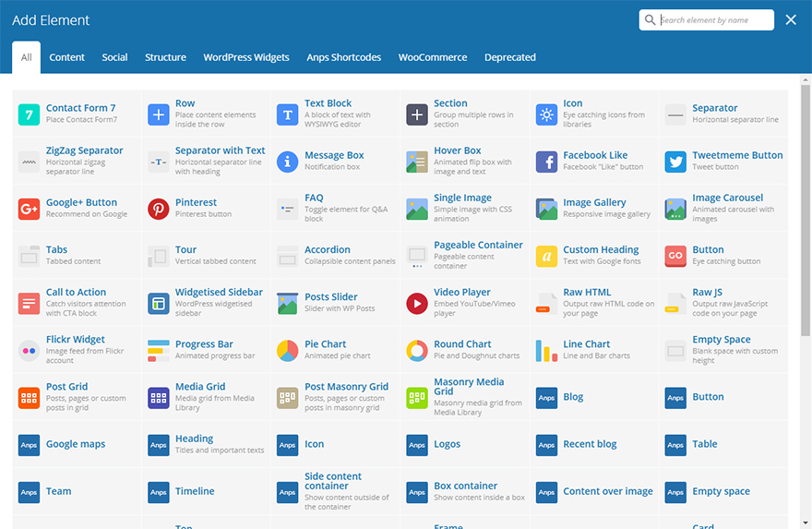Choose the Pinterest logo icon
This screenshot has height=529, width=812.
click(159, 209)
